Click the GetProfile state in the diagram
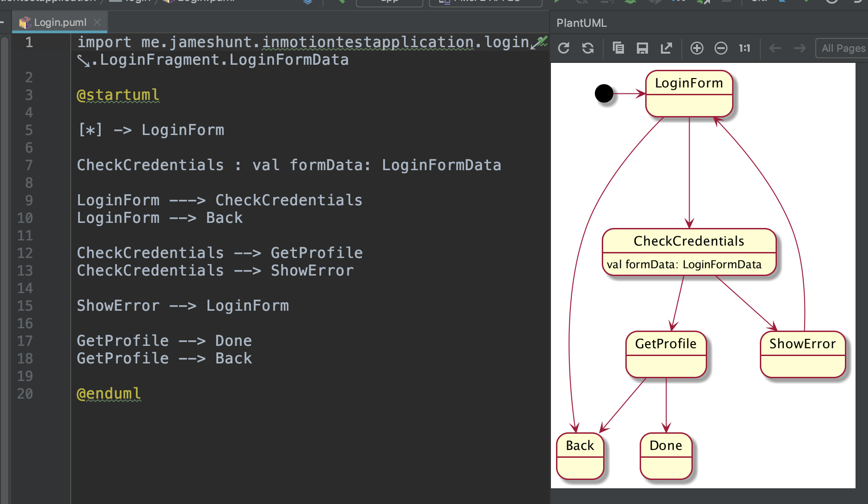The height and width of the screenshot is (504, 868). [x=666, y=354]
